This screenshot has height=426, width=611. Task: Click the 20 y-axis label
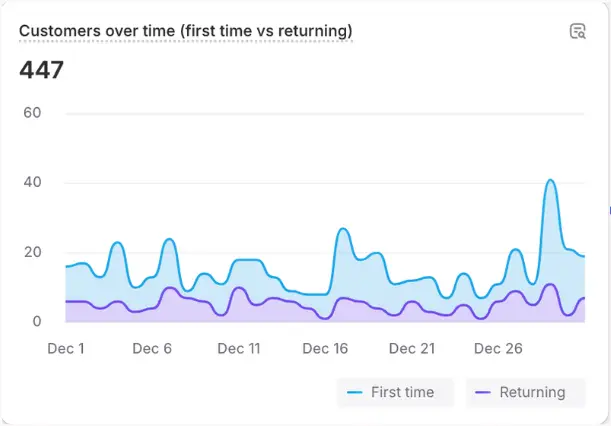point(32,252)
